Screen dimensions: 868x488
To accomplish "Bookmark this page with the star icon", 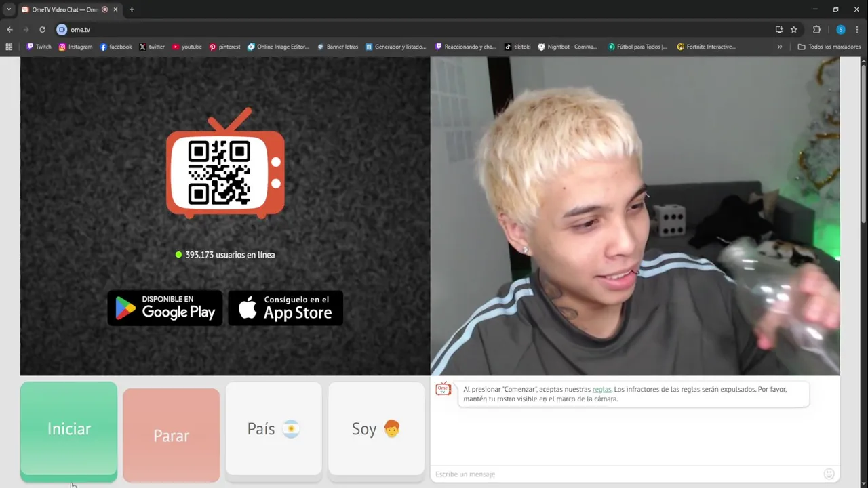I will point(794,30).
